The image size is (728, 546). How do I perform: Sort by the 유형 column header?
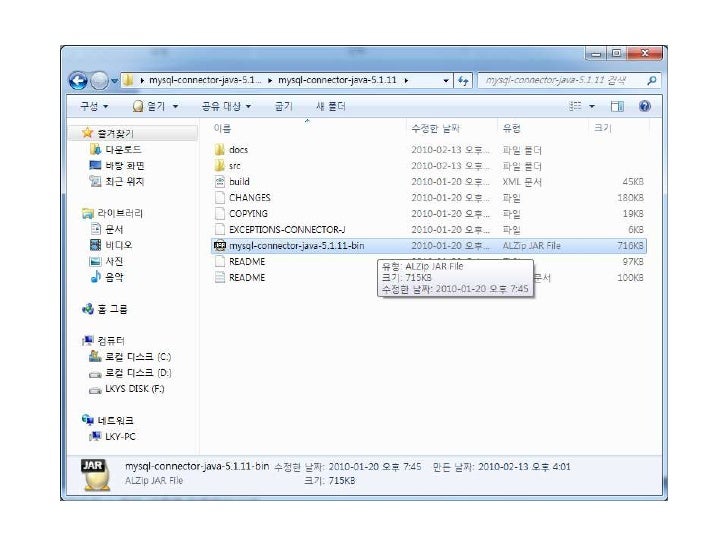pyautogui.click(x=512, y=129)
